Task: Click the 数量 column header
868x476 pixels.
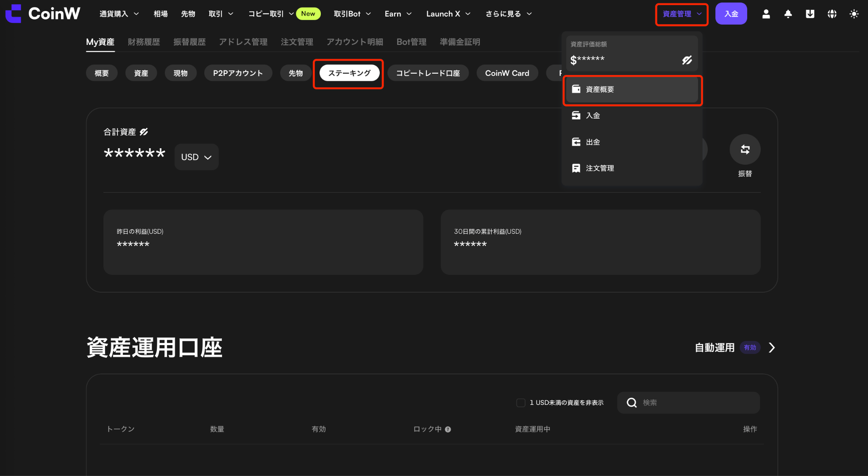Action: [x=217, y=429]
